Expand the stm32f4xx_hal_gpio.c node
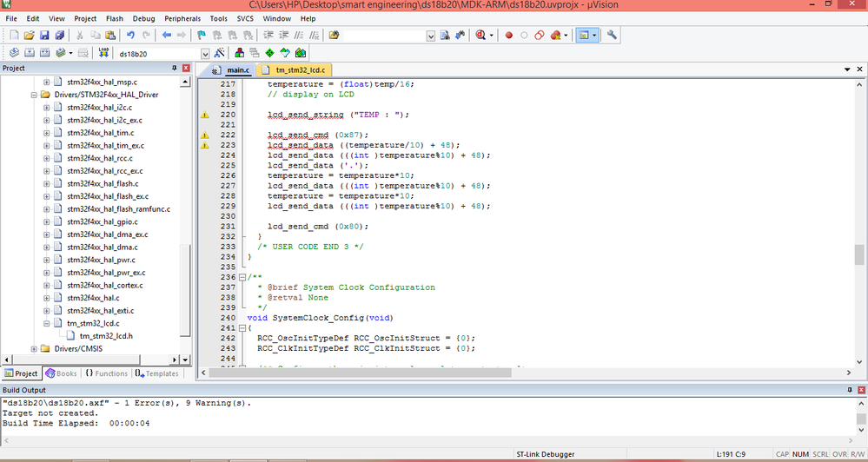Viewport: 868px width, 462px height. pos(47,221)
